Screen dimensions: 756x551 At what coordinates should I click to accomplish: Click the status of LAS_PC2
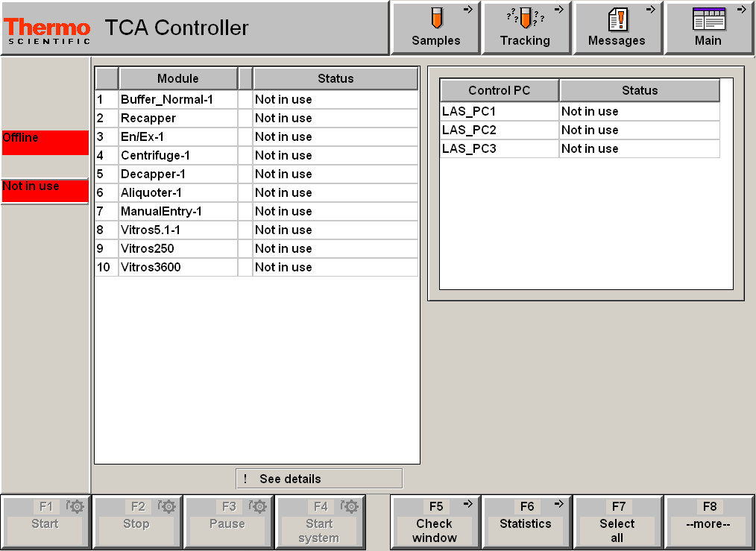640,130
